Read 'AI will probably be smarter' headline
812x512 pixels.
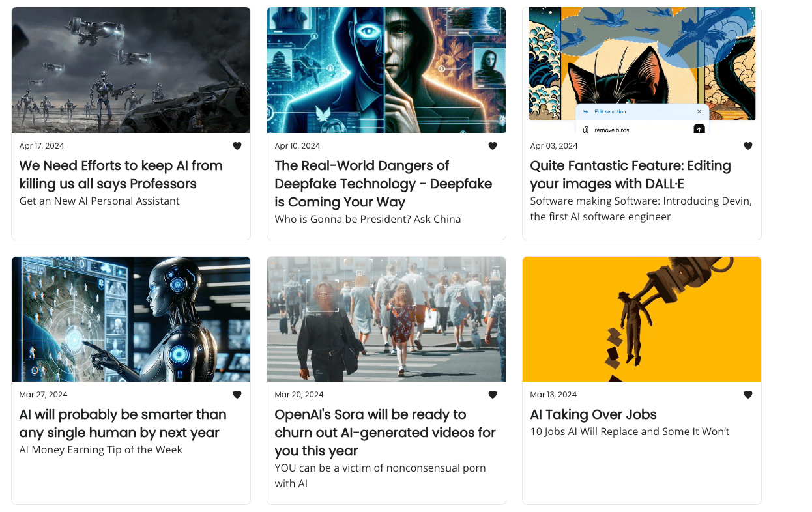[x=123, y=423]
